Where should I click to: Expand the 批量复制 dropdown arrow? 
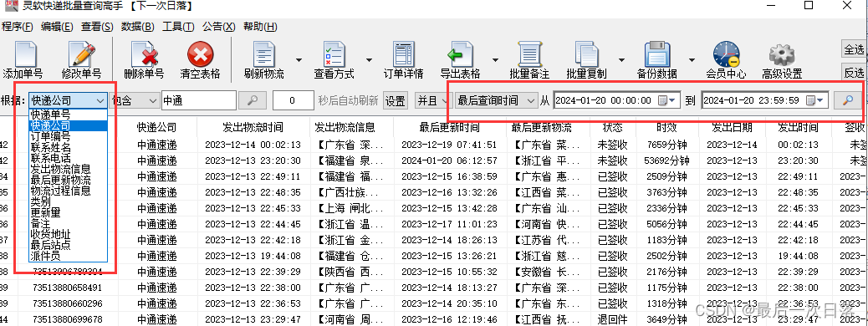tap(621, 60)
